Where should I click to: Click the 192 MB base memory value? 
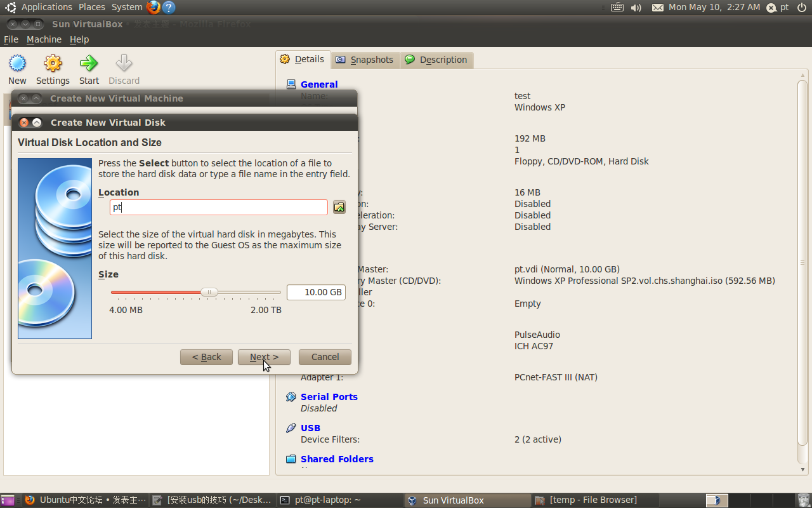pyautogui.click(x=530, y=138)
